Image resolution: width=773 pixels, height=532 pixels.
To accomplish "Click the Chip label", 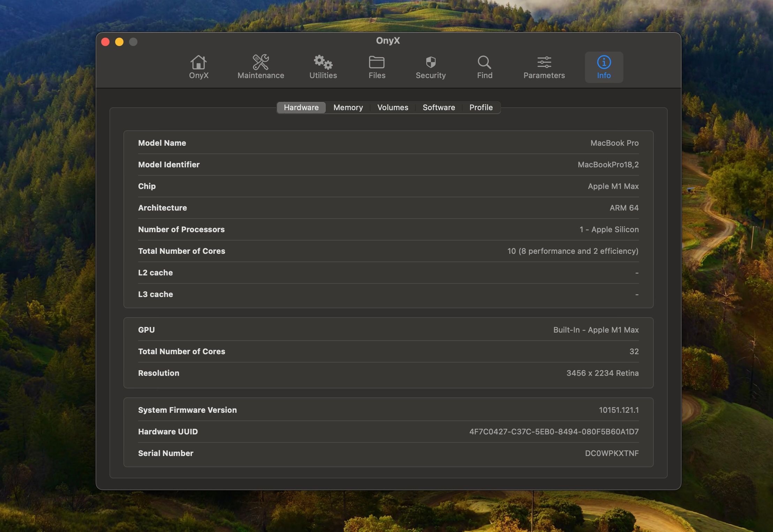I will pos(147,186).
